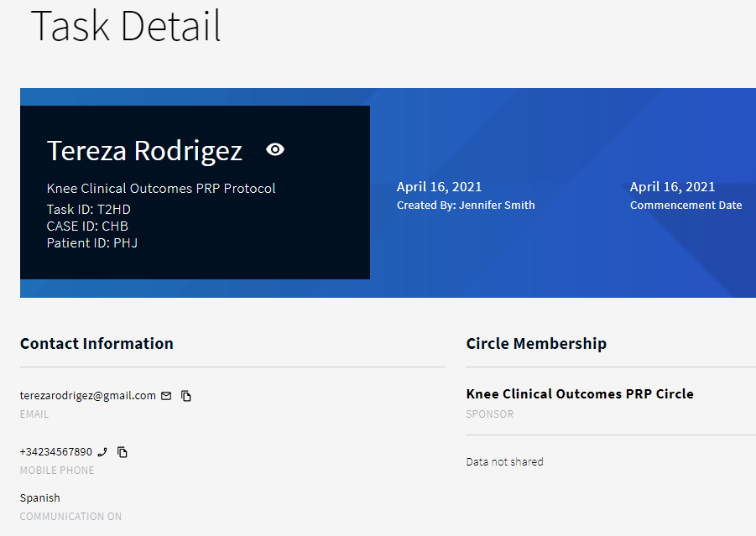The width and height of the screenshot is (756, 536).
Task: Click the Patient ID: PHJ line
Action: (x=91, y=243)
